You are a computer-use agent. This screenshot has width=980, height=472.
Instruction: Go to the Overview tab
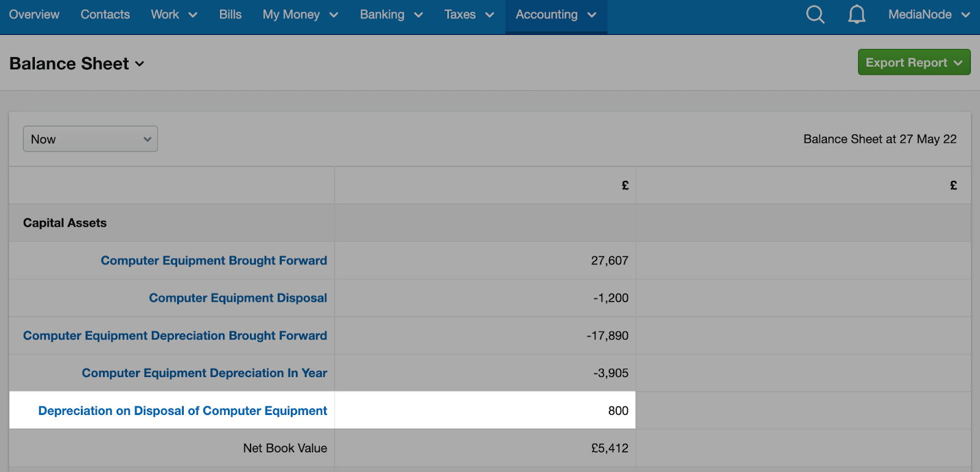(34, 14)
